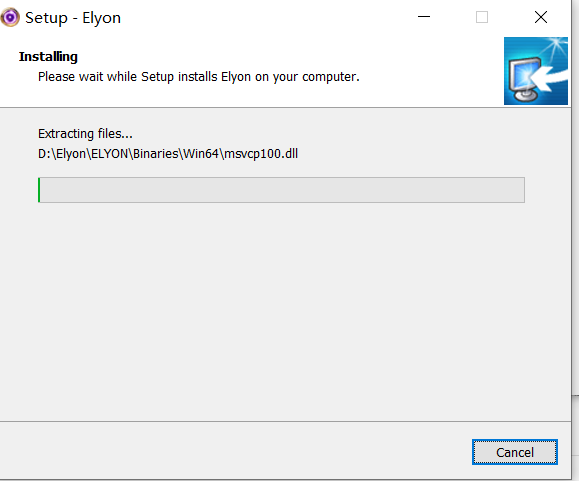Screen dimensions: 579x481
Task: Click the background window strip at right edge
Action: coord(575,240)
